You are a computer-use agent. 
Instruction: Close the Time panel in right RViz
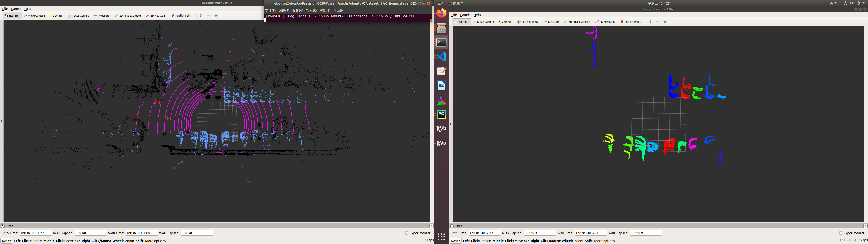(x=865, y=226)
